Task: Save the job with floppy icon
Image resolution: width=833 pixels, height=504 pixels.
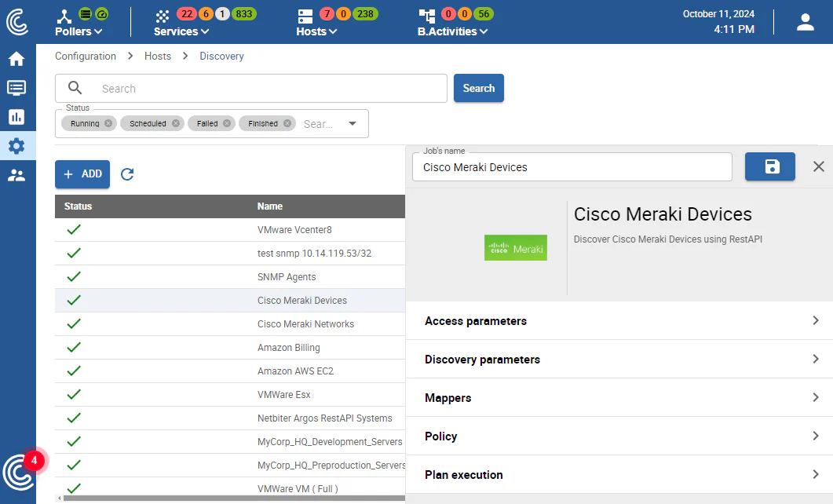Action: [770, 166]
